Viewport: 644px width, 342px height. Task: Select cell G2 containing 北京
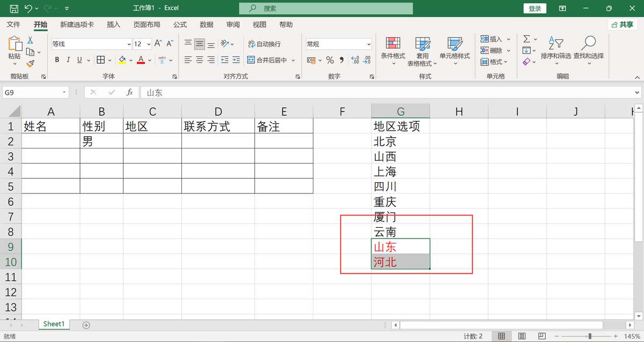[400, 142]
